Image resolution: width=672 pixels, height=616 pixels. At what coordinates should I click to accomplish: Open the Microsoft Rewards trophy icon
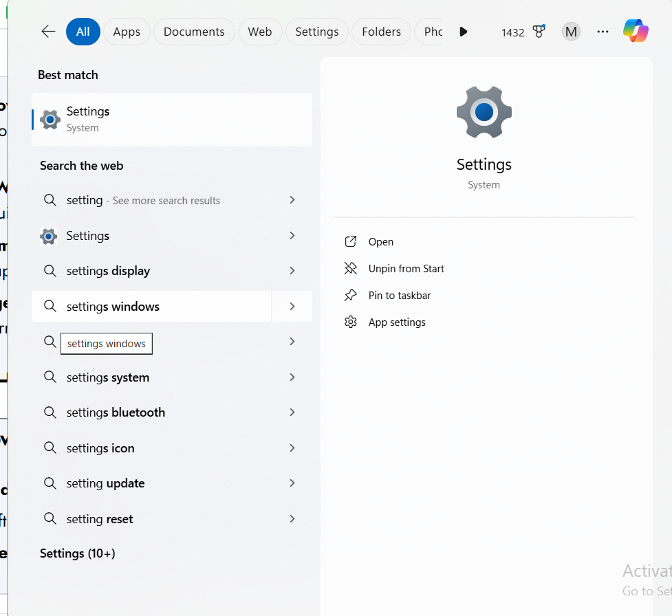click(x=539, y=31)
